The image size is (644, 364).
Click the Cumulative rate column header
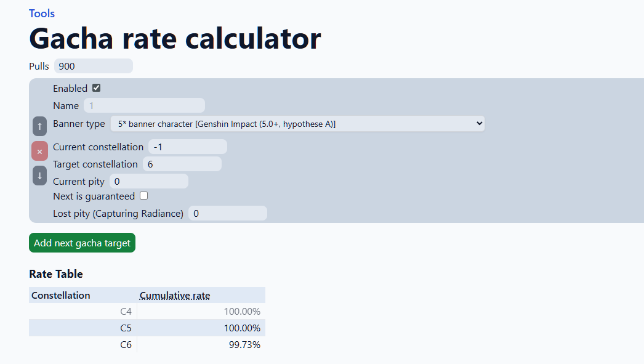coord(175,296)
